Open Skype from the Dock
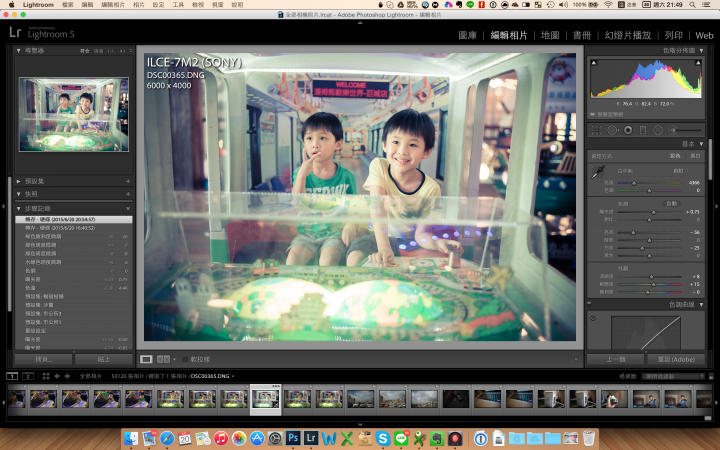The image size is (720, 450). 382,438
